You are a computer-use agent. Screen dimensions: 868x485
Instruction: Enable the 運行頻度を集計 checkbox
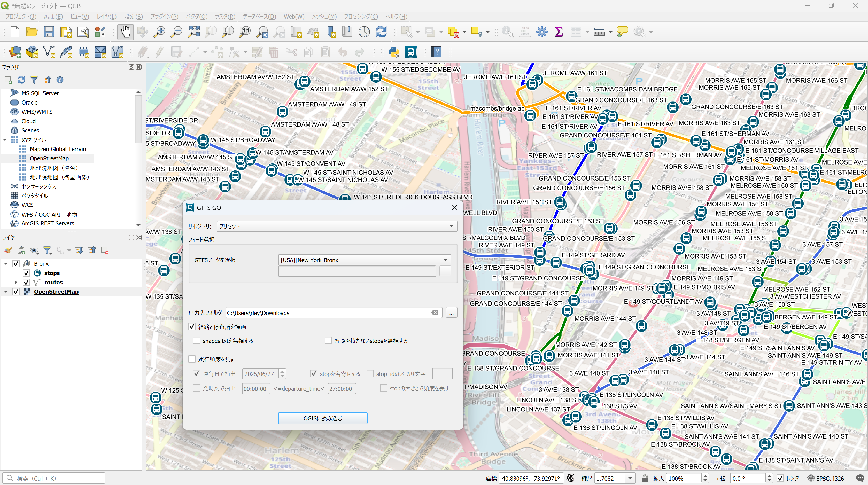point(192,359)
